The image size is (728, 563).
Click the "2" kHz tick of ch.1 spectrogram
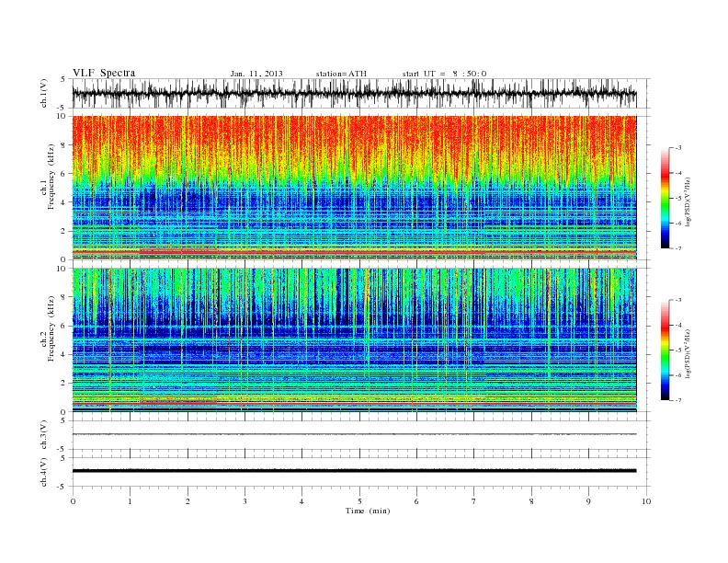[64, 231]
